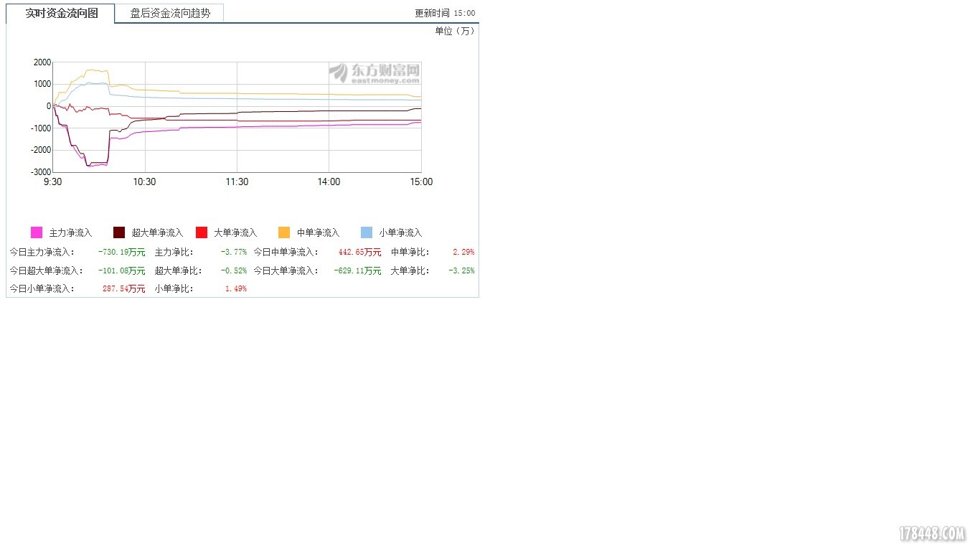Select the 主力净流入 legend label
This screenshot has height=551, width=980.
click(71, 233)
